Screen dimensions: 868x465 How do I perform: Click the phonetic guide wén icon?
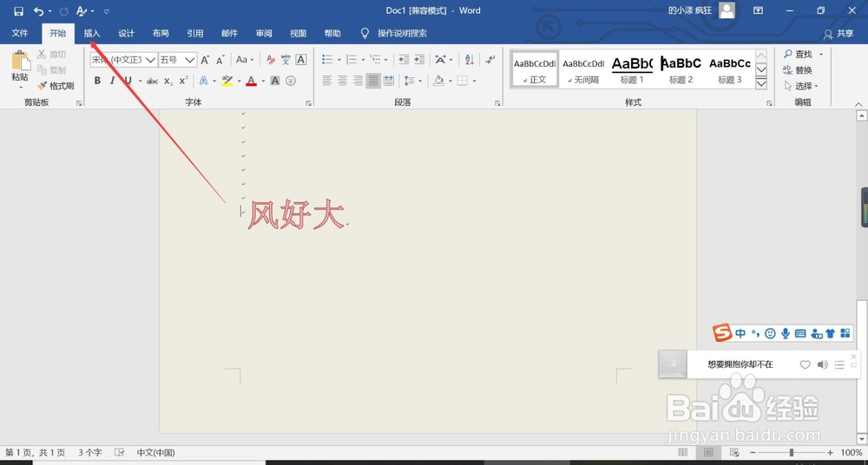coord(286,60)
